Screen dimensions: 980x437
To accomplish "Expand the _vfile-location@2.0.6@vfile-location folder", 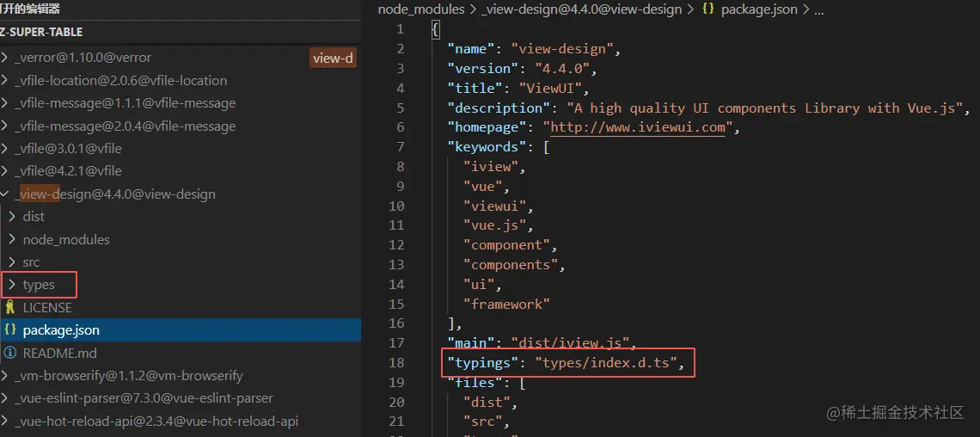I will click(4, 80).
